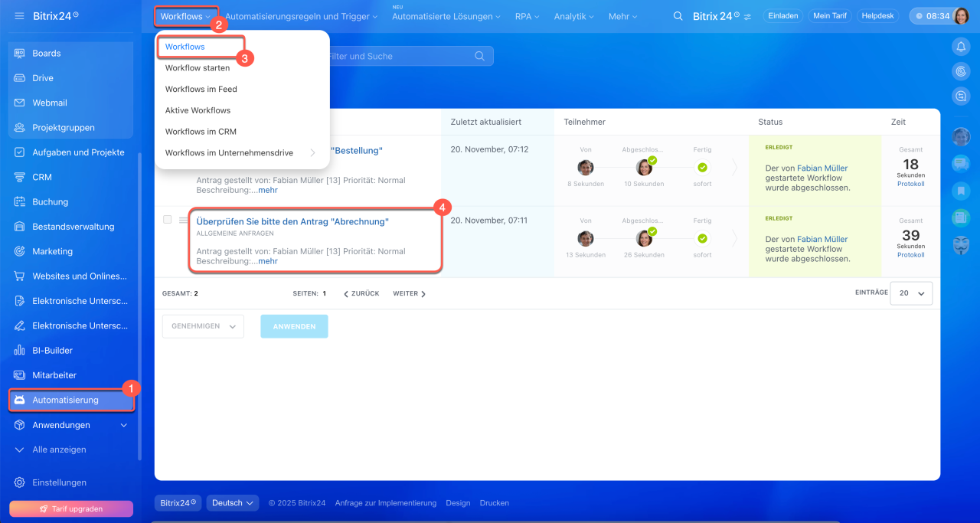
Task: Expand the RPA menu
Action: tap(527, 17)
